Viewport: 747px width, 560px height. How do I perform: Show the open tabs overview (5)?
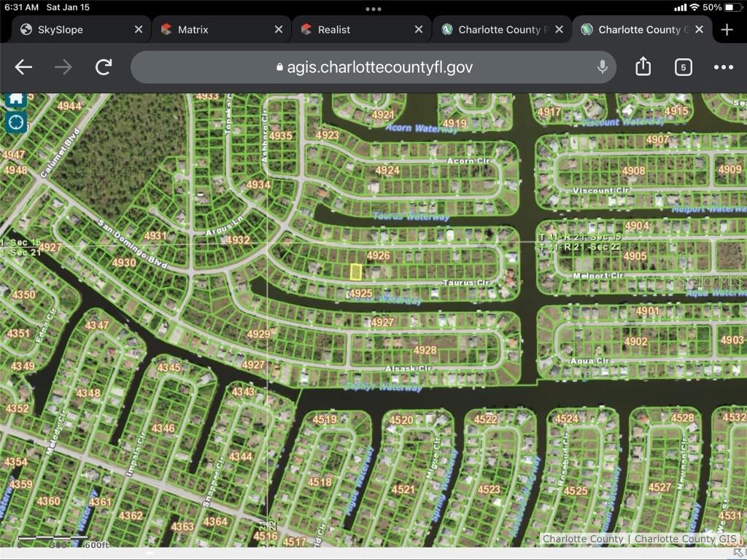[x=683, y=67]
